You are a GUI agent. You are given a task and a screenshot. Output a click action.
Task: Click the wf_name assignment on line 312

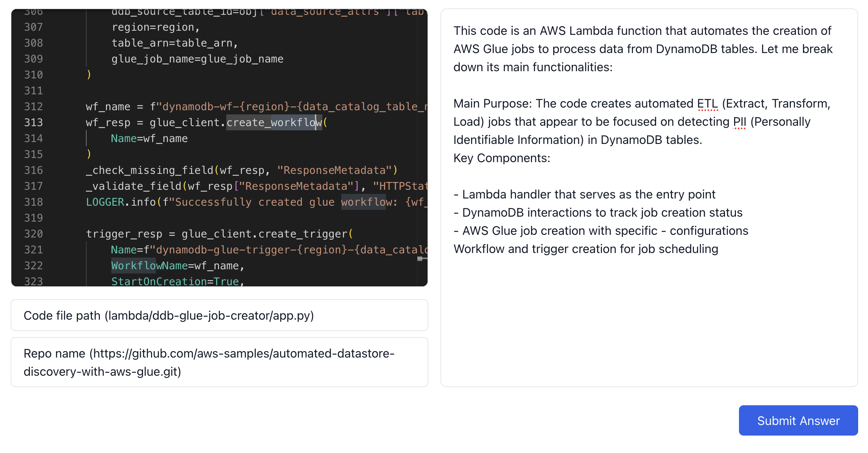[108, 106]
